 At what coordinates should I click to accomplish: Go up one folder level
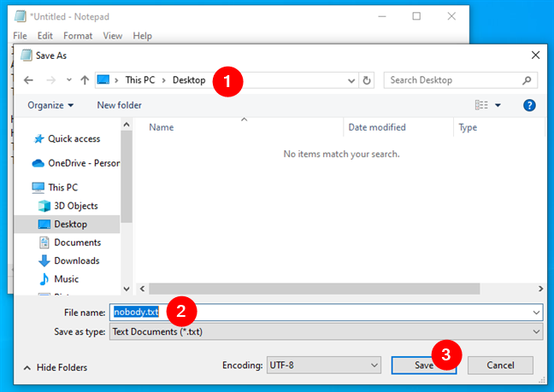pyautogui.click(x=85, y=80)
